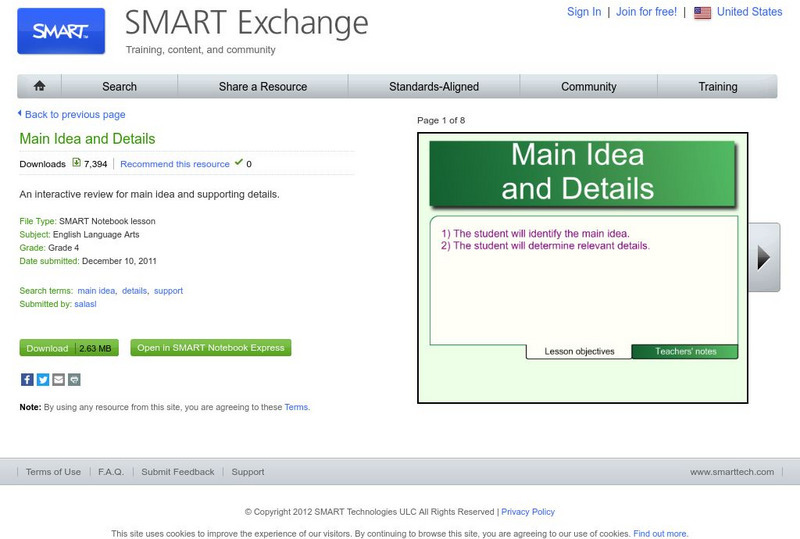The width and height of the screenshot is (800, 539).
Task: Click the United States flag icon
Action: [703, 13]
